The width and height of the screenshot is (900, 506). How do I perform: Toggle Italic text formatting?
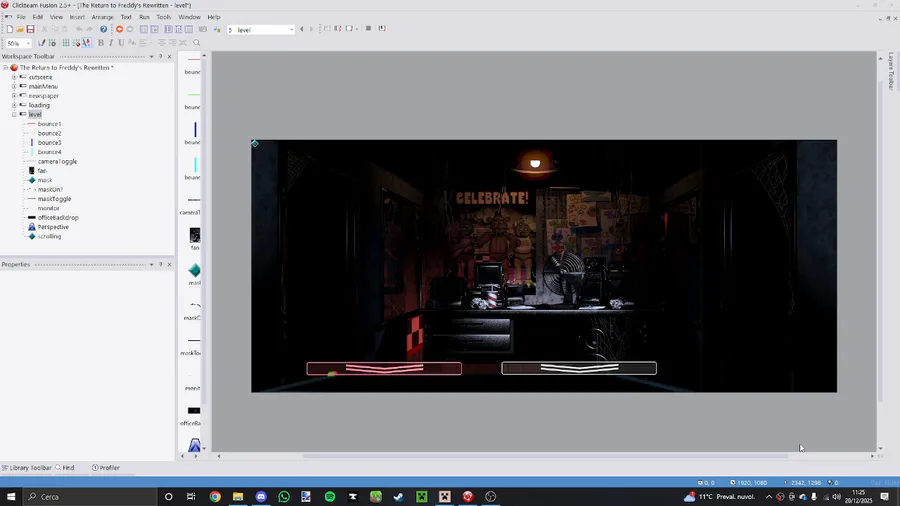tap(111, 43)
